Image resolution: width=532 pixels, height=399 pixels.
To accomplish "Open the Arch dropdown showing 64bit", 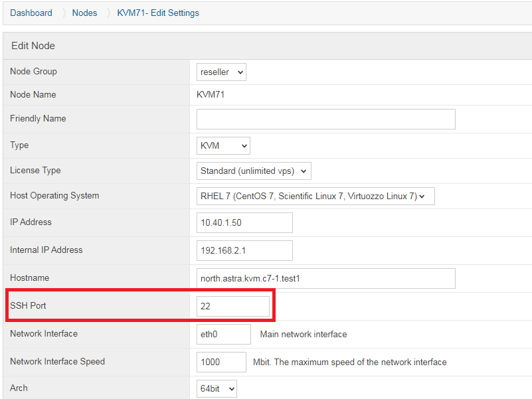I will (216, 388).
